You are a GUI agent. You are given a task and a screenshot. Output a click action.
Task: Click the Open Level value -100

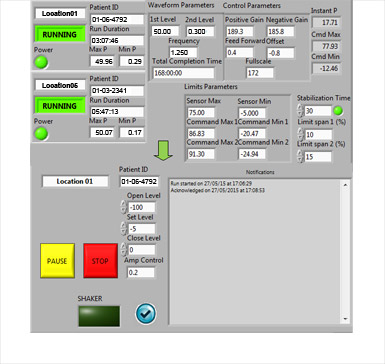click(141, 207)
